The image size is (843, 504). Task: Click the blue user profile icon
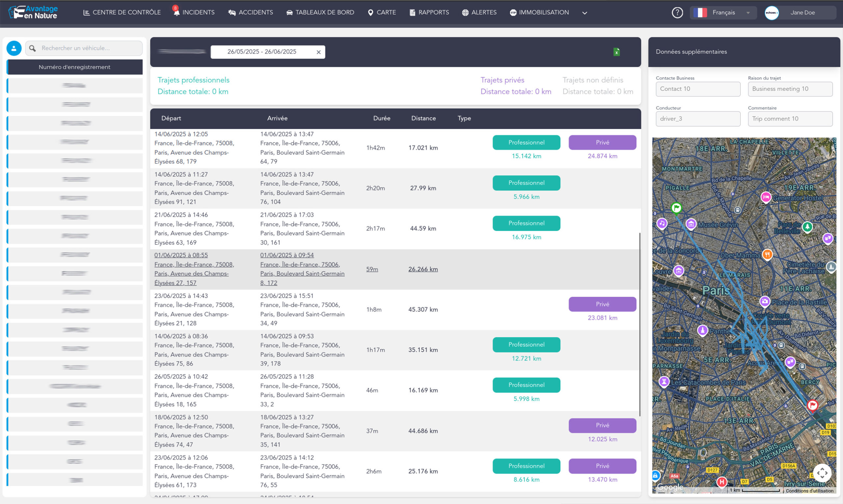click(x=14, y=48)
